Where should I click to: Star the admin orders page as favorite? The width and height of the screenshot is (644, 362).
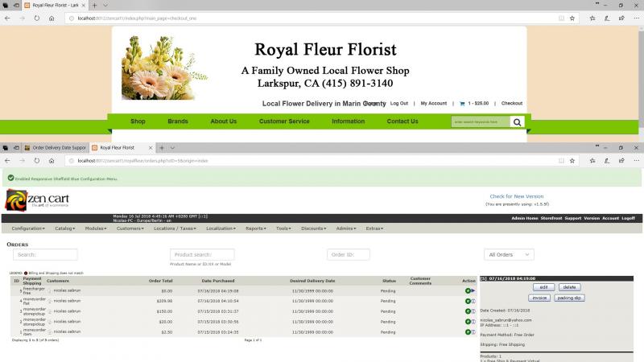tap(572, 160)
